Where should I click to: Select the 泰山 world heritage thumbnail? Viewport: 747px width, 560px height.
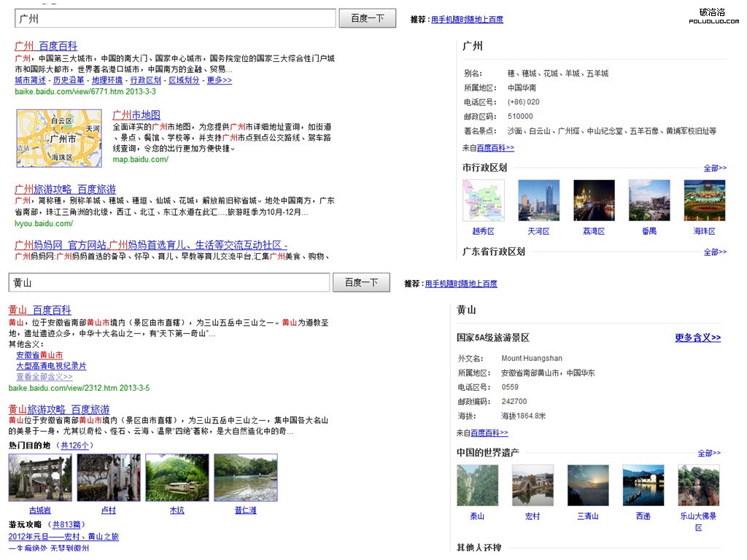[x=477, y=486]
